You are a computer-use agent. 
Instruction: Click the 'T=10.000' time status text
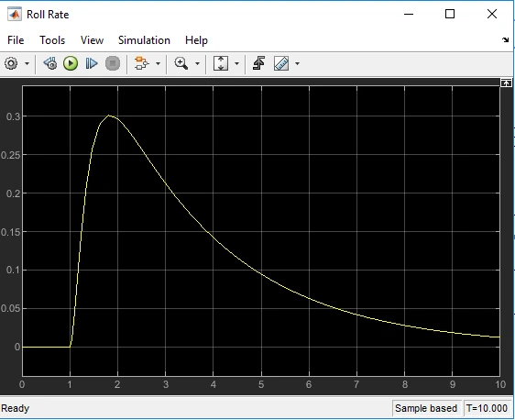coord(487,408)
